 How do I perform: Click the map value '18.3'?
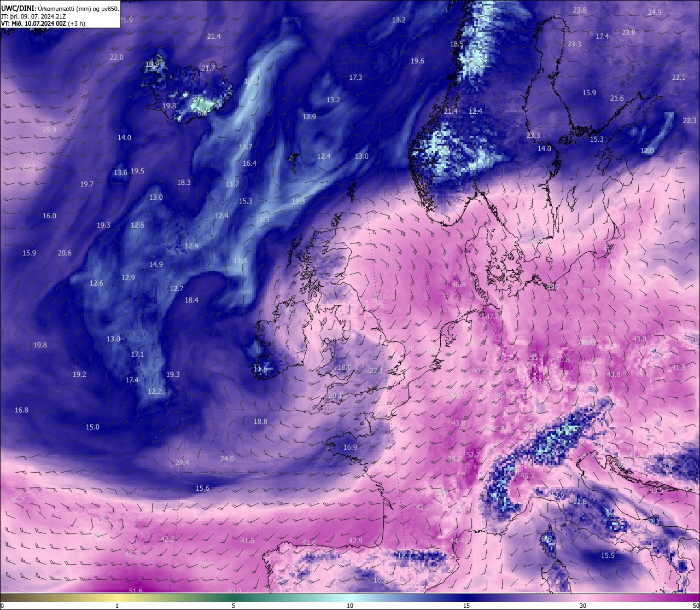tap(184, 183)
